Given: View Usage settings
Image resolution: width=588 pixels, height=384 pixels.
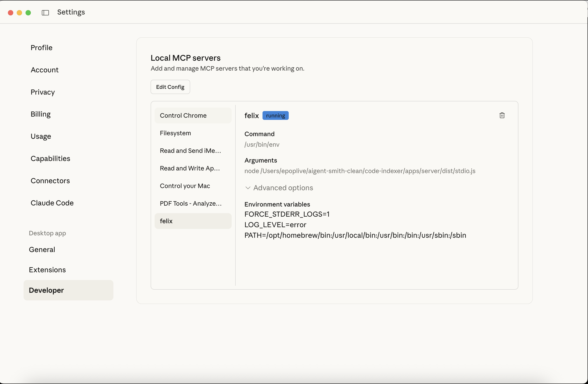Looking at the screenshot, I should (41, 136).
